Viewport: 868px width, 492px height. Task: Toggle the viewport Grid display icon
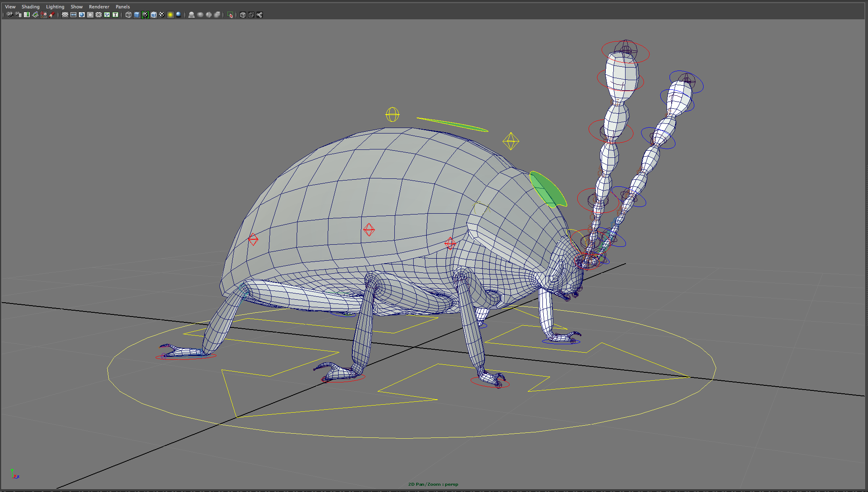pos(65,15)
